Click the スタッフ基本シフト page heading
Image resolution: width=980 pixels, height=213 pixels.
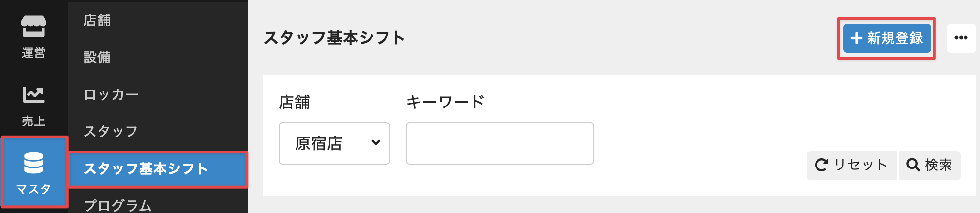click(334, 38)
